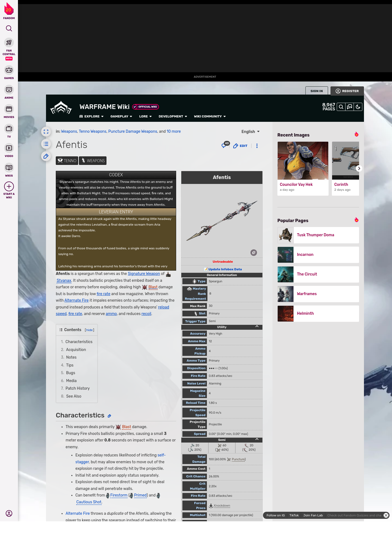Open the Games controller icon
Screen dimensions: 392x545
click(x=9, y=70)
